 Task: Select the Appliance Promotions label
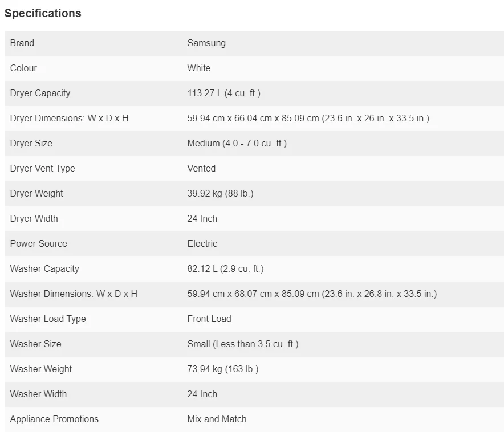pyautogui.click(x=54, y=419)
